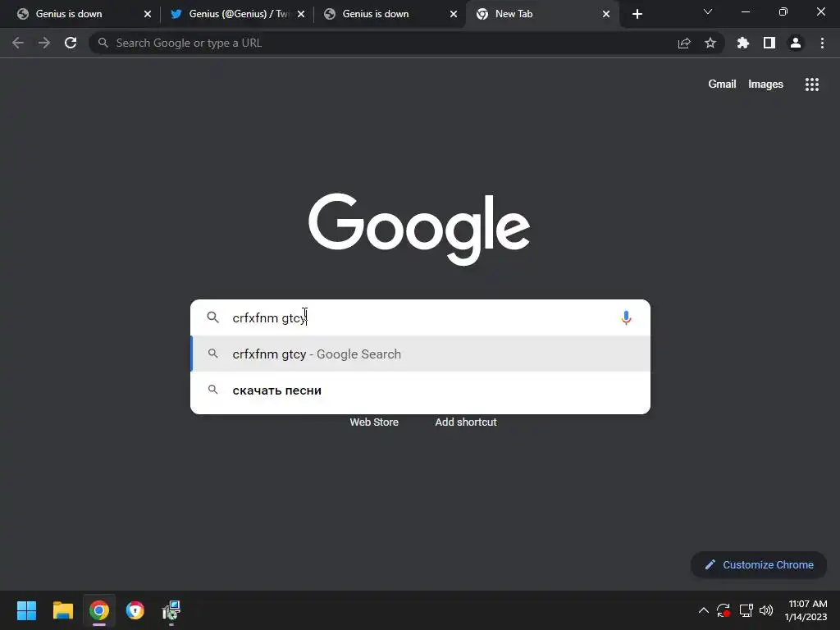Screen dimensions: 840x630
Task: Open the Extensions puzzle icon
Action: 743,43
